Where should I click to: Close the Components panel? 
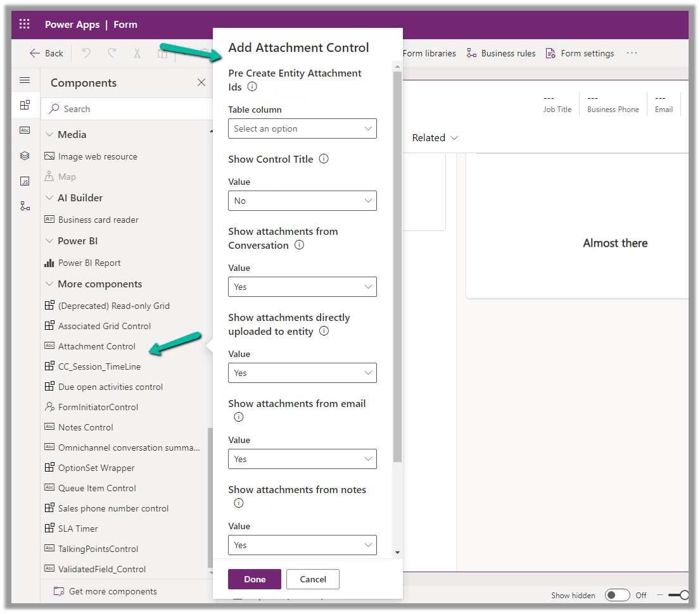[201, 82]
